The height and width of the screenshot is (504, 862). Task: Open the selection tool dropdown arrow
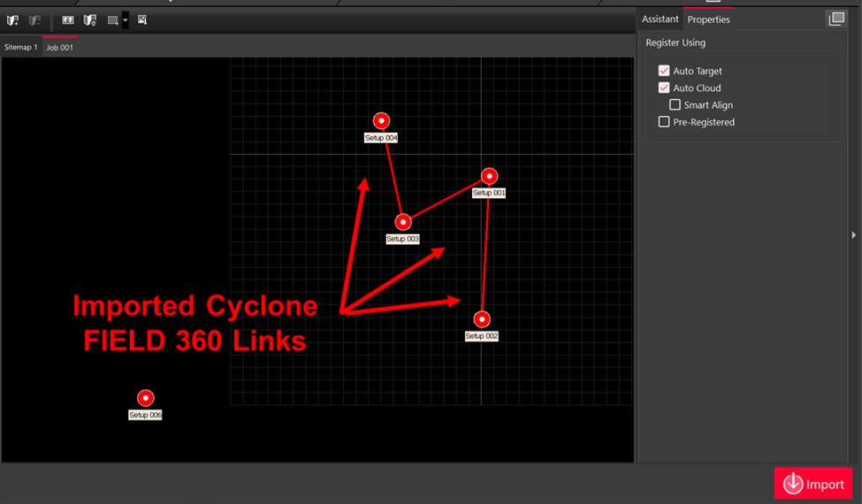pyautogui.click(x=126, y=19)
